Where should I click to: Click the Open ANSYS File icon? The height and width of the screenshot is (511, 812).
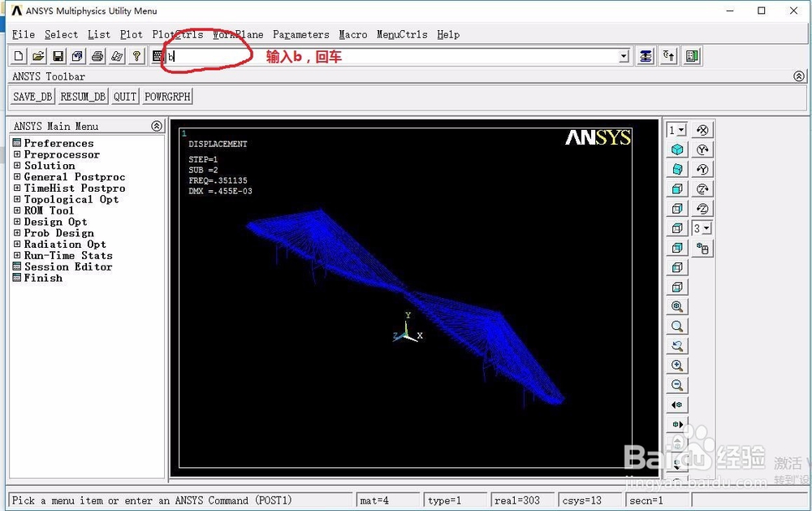(x=38, y=56)
